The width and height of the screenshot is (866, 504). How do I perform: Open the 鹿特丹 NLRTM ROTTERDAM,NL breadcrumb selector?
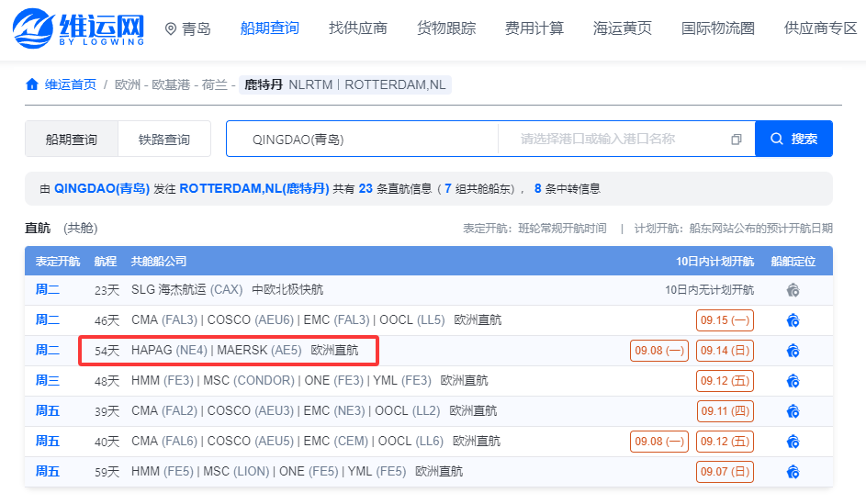(345, 84)
